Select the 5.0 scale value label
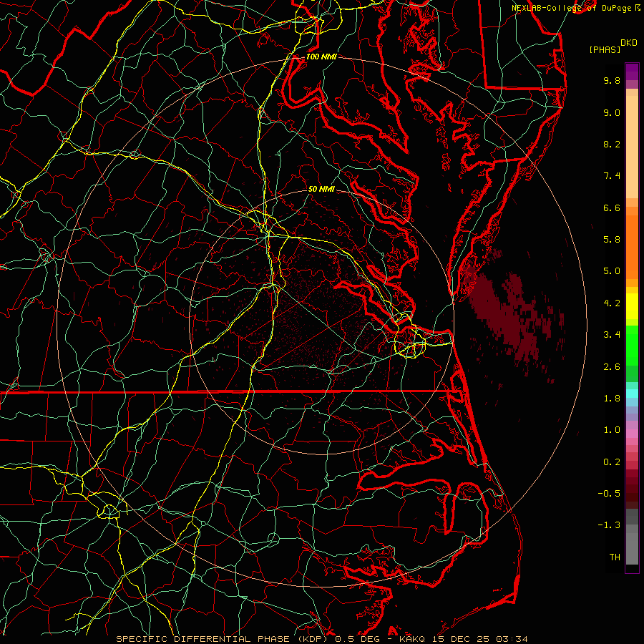 coord(612,271)
